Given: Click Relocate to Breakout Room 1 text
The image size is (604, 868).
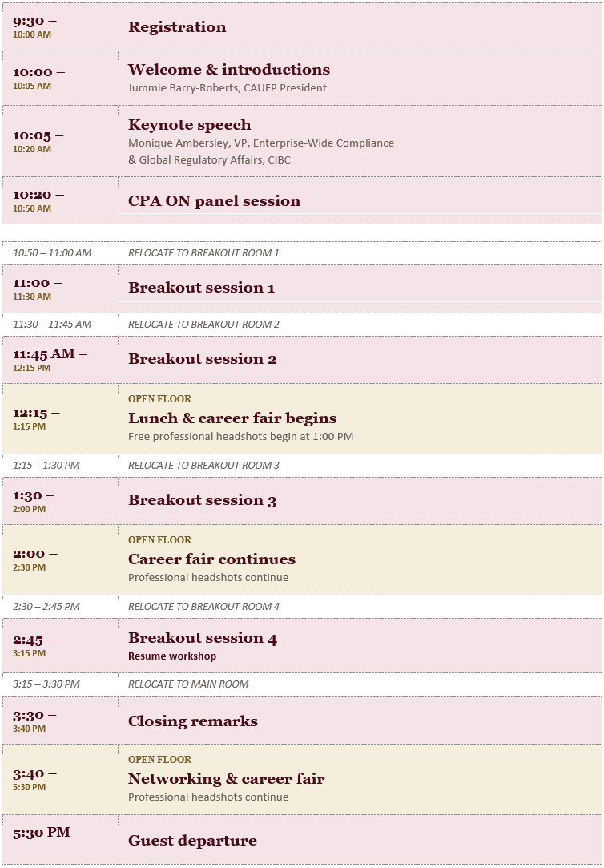Looking at the screenshot, I should (x=203, y=253).
